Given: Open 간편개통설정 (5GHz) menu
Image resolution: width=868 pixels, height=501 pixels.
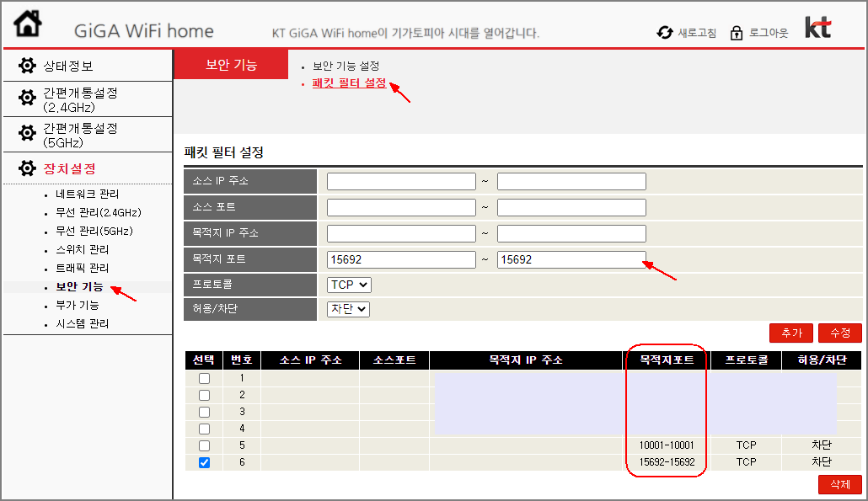Looking at the screenshot, I should click(81, 135).
